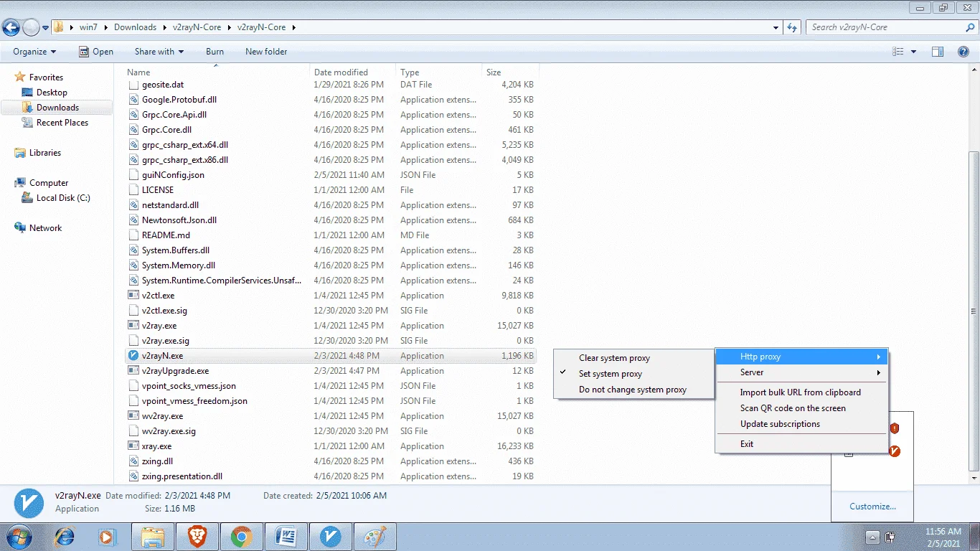
Task: Show the preview pane
Action: [937, 52]
